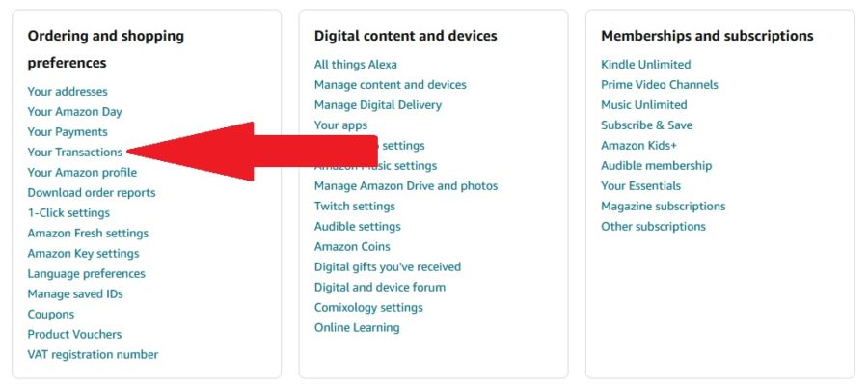The width and height of the screenshot is (868, 389).
Task: Open Audible membership link
Action: (657, 166)
